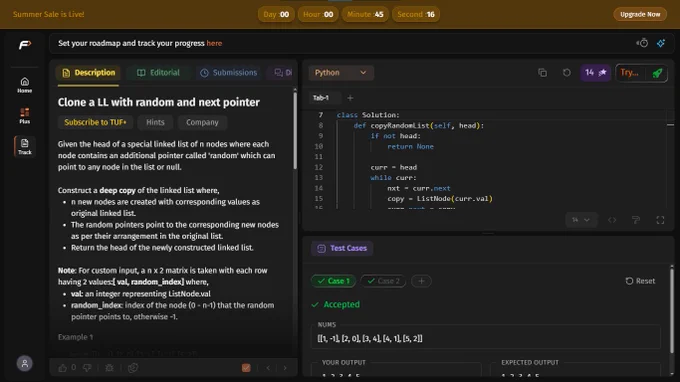Open Track section in the sidebar

(25, 147)
